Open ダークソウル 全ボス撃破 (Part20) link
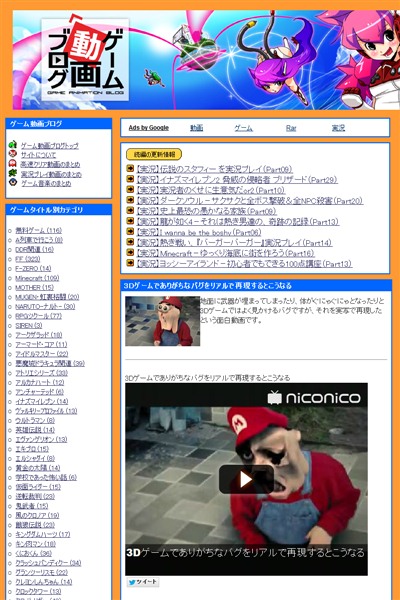The image size is (400, 600). (x=250, y=201)
